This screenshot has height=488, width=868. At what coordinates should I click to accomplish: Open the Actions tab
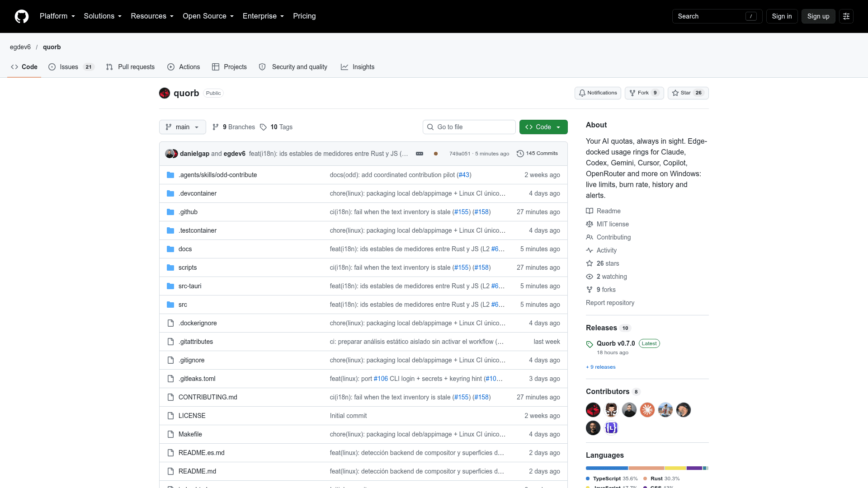[184, 67]
